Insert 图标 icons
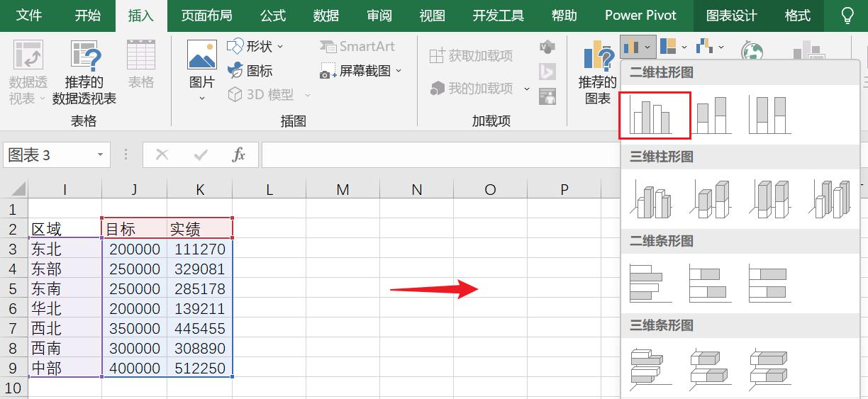Screen dimensions: 868x399 250,71
